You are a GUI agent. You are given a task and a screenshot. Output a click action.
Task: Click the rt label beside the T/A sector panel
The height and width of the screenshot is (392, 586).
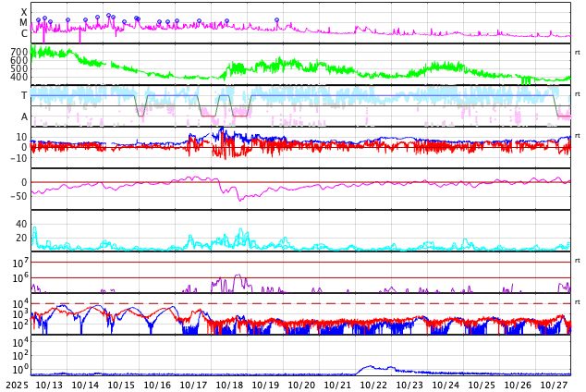click(x=578, y=94)
